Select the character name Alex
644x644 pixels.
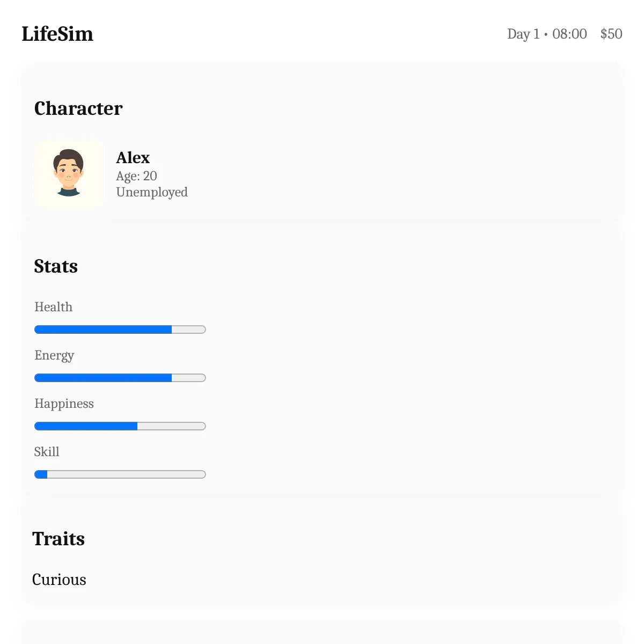tap(133, 158)
